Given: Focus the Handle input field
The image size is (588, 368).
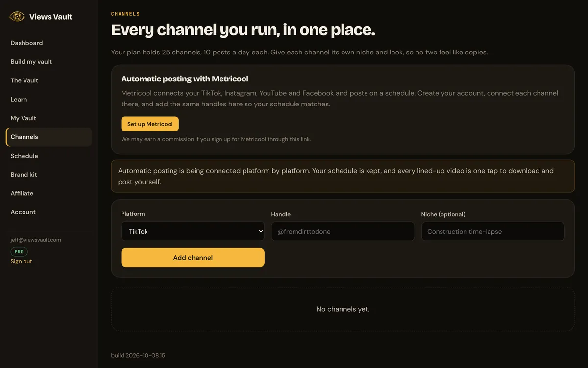Looking at the screenshot, I should (x=343, y=231).
